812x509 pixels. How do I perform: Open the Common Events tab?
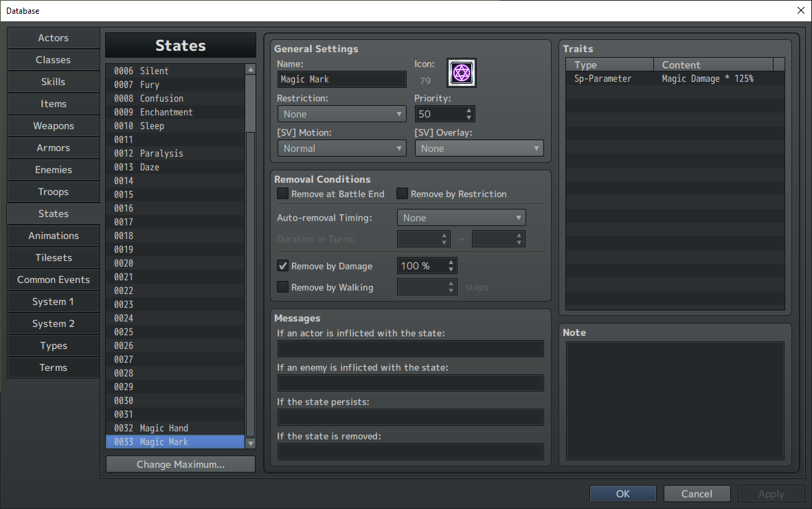pos(54,280)
